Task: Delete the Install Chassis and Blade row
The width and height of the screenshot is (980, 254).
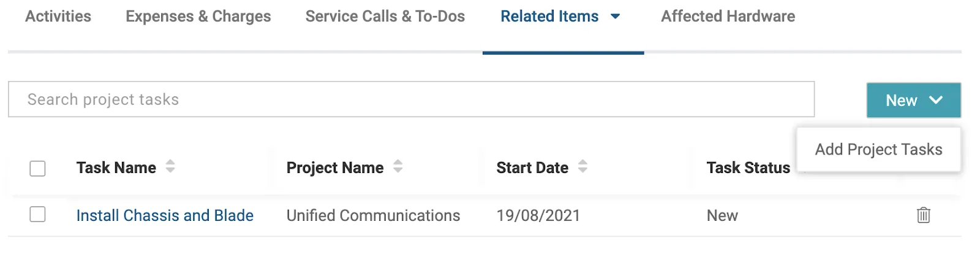Action: 923,215
